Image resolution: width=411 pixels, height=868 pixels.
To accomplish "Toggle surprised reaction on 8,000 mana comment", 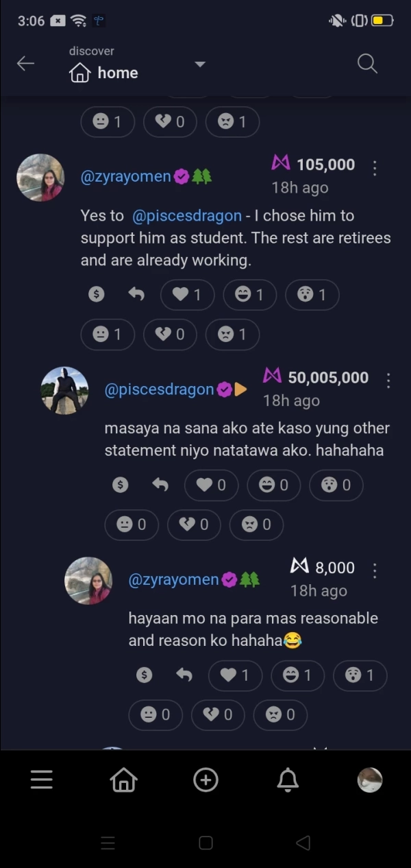I will click(x=360, y=675).
